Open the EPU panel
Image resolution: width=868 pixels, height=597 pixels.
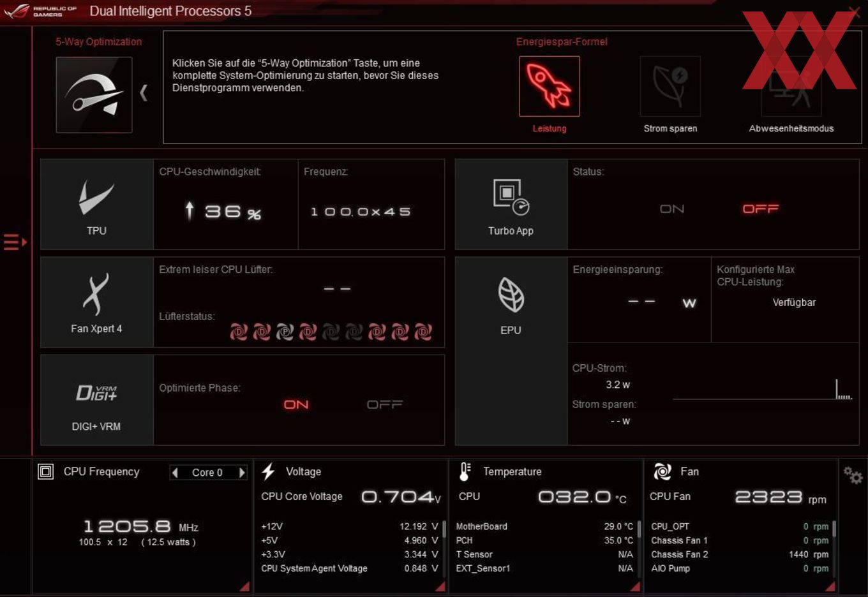coord(511,351)
